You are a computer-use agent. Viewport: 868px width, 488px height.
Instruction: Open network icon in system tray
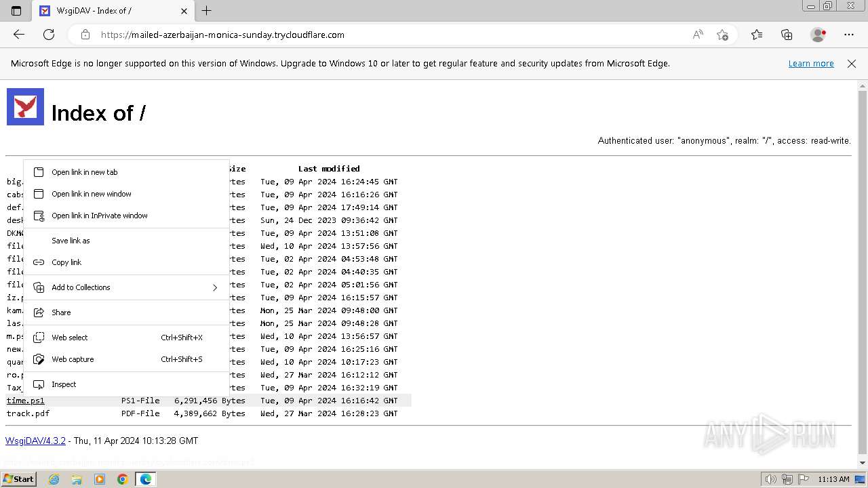(x=787, y=479)
